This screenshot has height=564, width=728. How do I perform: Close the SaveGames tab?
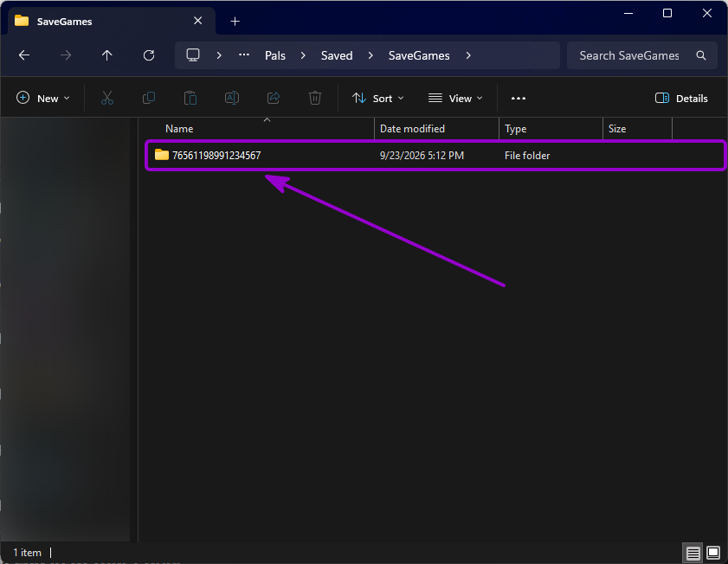[197, 21]
